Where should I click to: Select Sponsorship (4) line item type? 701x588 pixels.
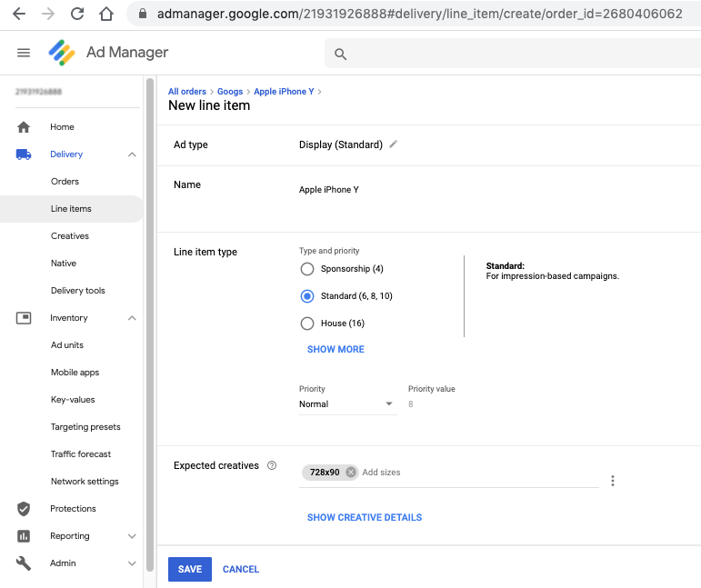pyautogui.click(x=307, y=269)
